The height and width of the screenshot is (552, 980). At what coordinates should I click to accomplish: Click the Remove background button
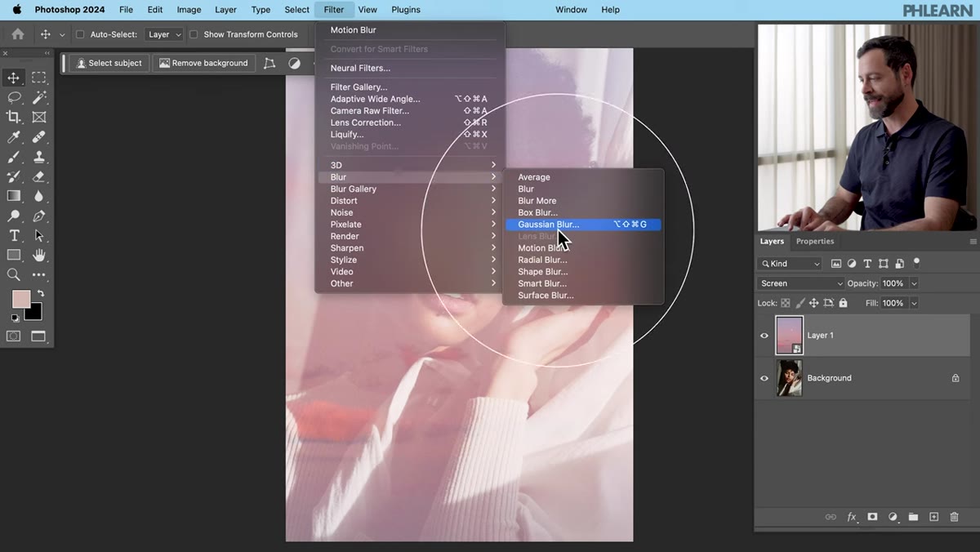[203, 63]
